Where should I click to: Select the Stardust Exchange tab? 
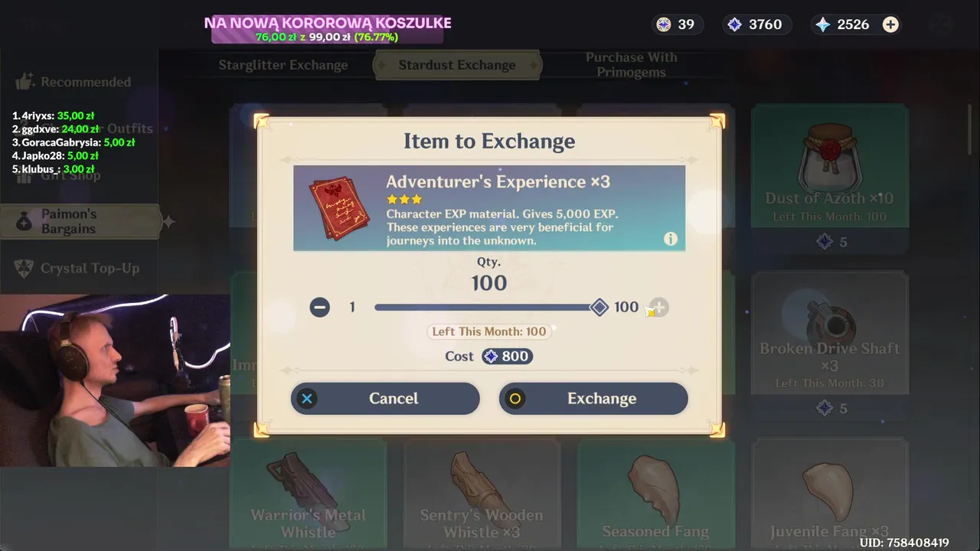(x=457, y=65)
